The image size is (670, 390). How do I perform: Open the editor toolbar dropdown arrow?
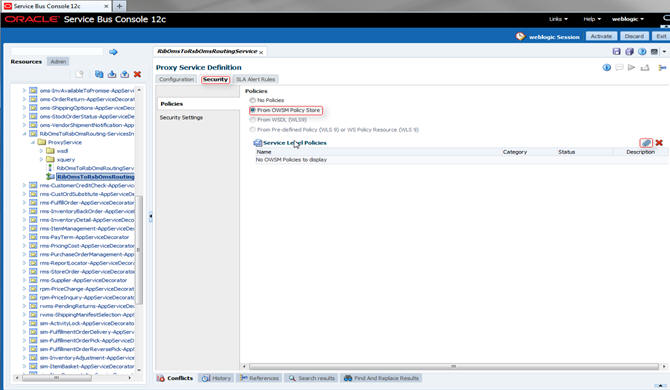(664, 52)
